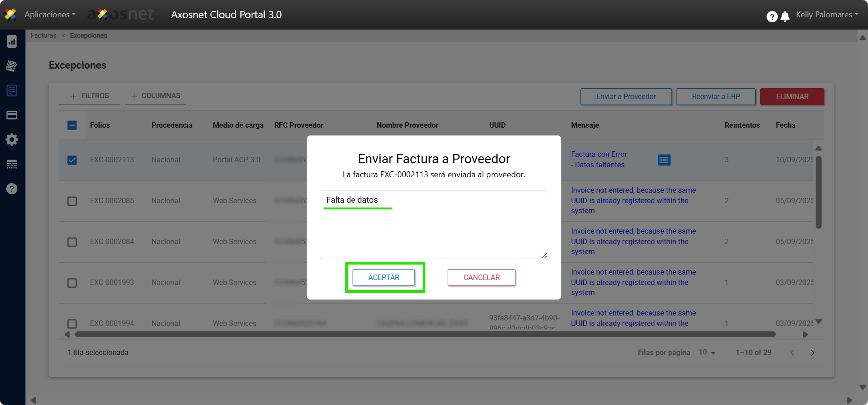The width and height of the screenshot is (868, 405).
Task: Open the payments card icon in sidebar
Action: (x=12, y=115)
